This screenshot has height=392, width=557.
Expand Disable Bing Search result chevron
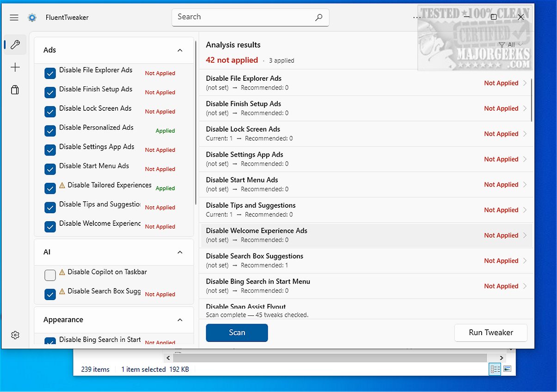point(525,286)
